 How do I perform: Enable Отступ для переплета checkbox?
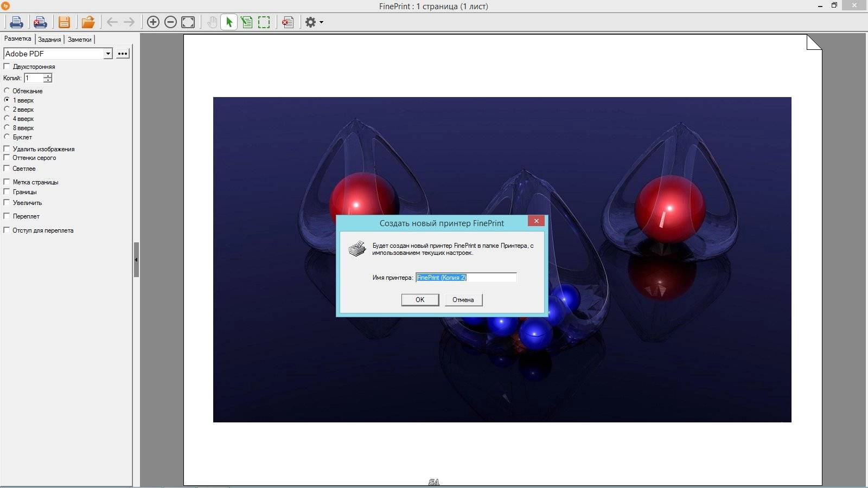point(7,230)
